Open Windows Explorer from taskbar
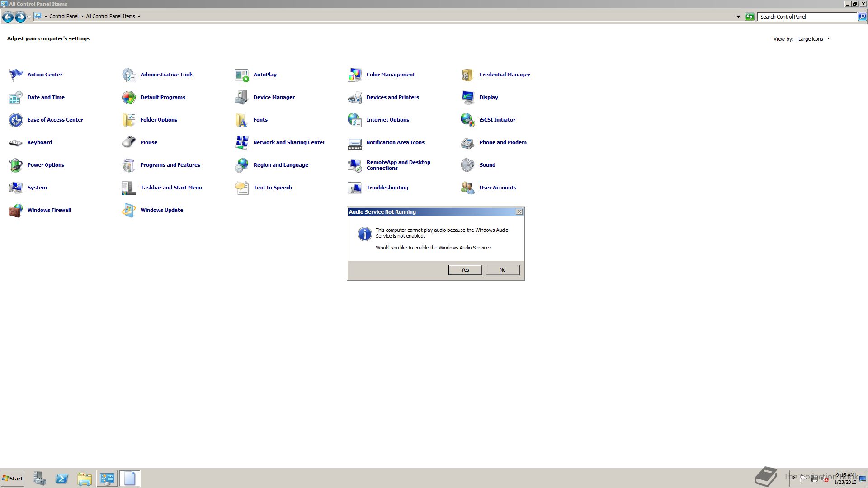The image size is (868, 488). 85,479
